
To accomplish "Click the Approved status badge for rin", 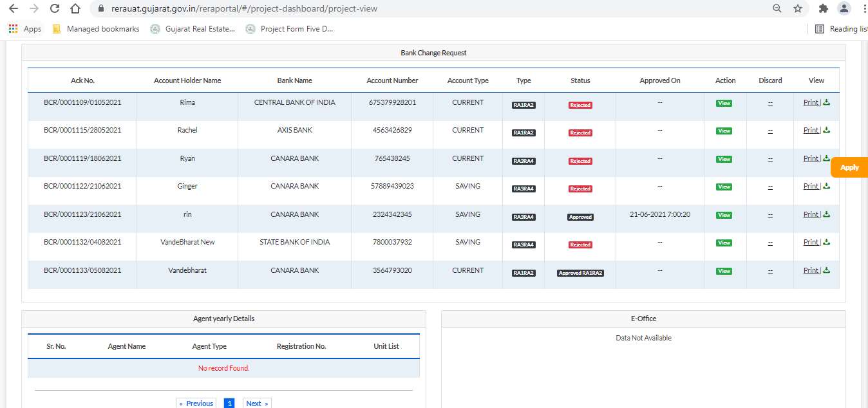I will click(x=580, y=217).
